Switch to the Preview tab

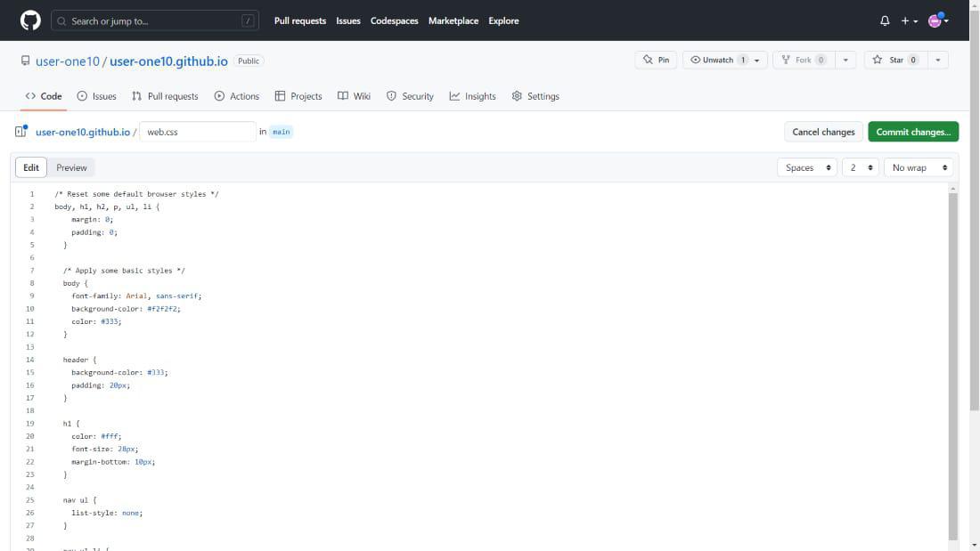tap(71, 167)
